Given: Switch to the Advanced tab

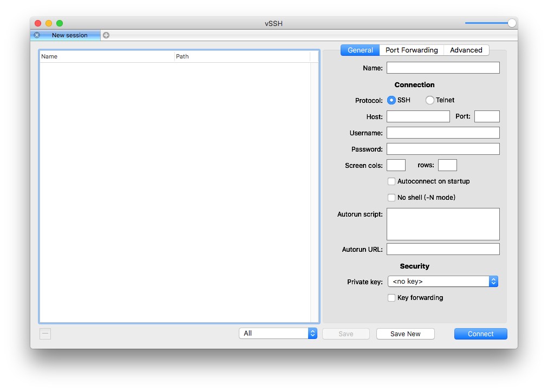Looking at the screenshot, I should (466, 50).
